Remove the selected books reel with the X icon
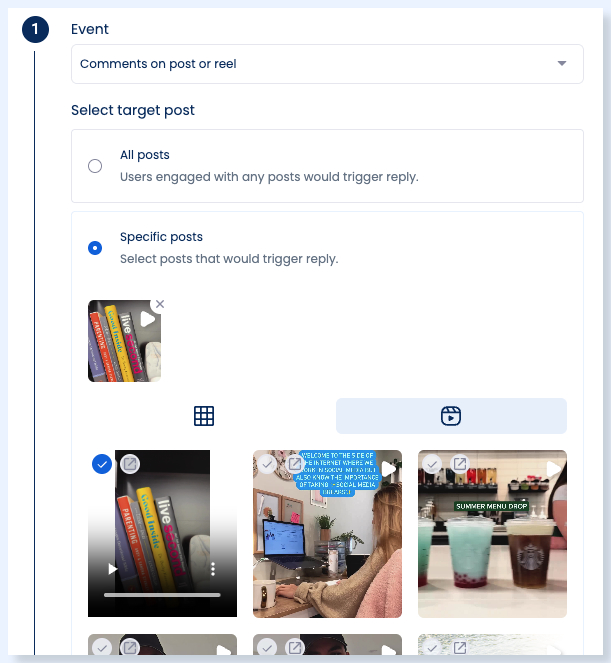 [159, 304]
